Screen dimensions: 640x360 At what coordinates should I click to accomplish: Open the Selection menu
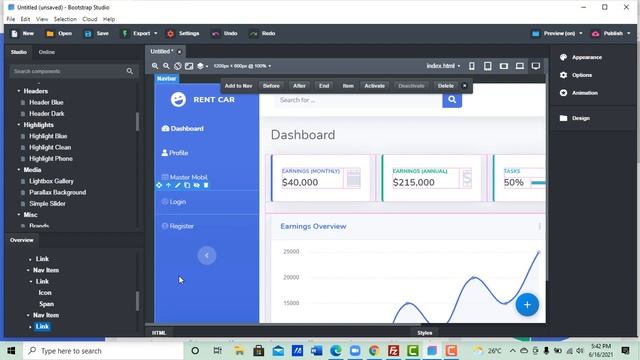tap(65, 19)
